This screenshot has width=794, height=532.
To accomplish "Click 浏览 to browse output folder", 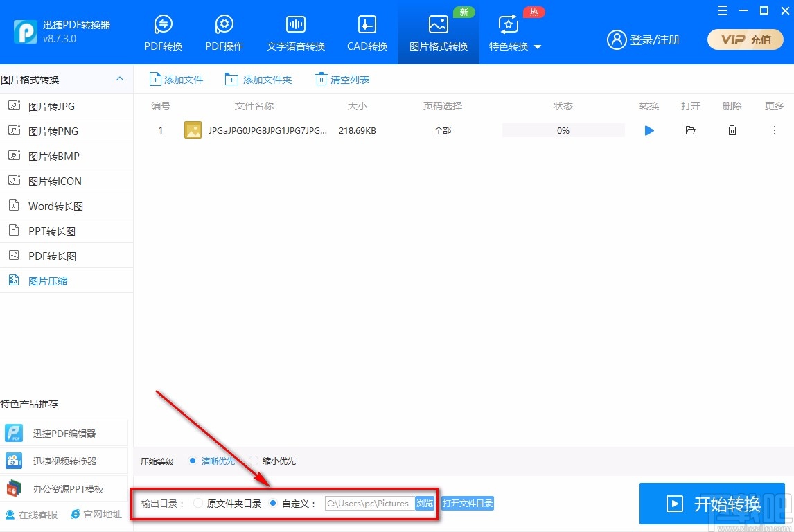I will tap(425, 504).
